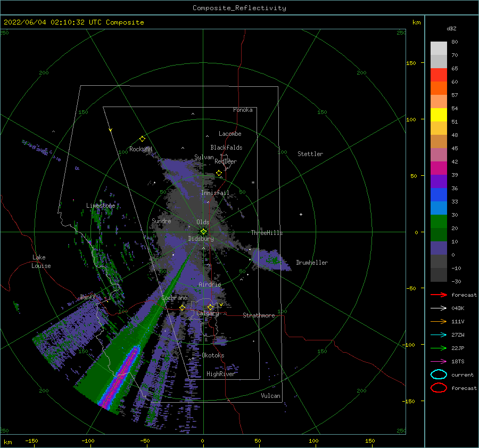Click the white plus marker east of ThreeHills
This screenshot has height=448, width=479.
coord(301,214)
